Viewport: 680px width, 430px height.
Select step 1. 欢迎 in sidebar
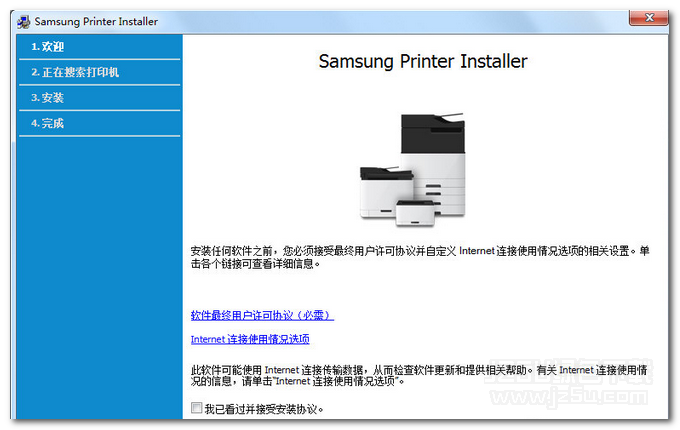pos(99,46)
